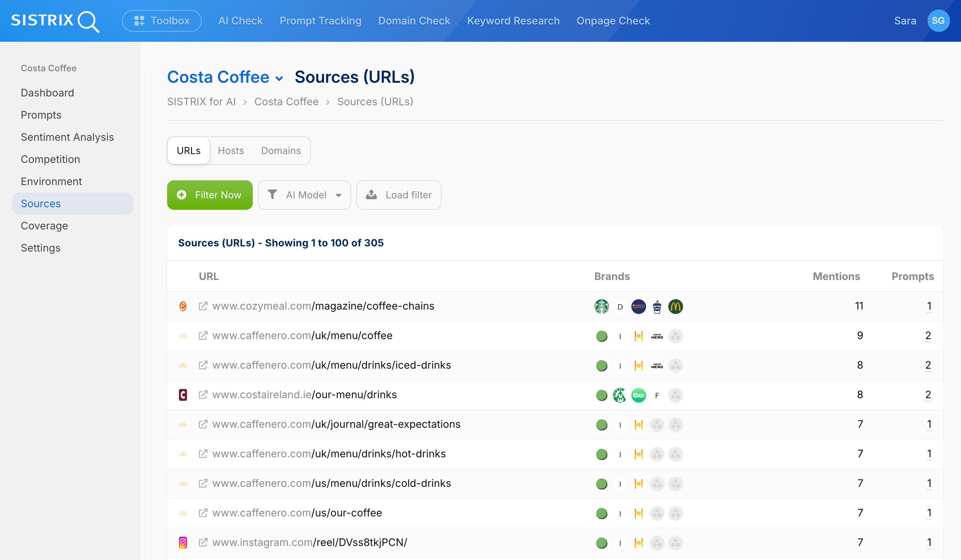
Task: Click the F brand badge in costaireland row
Action: click(x=657, y=395)
